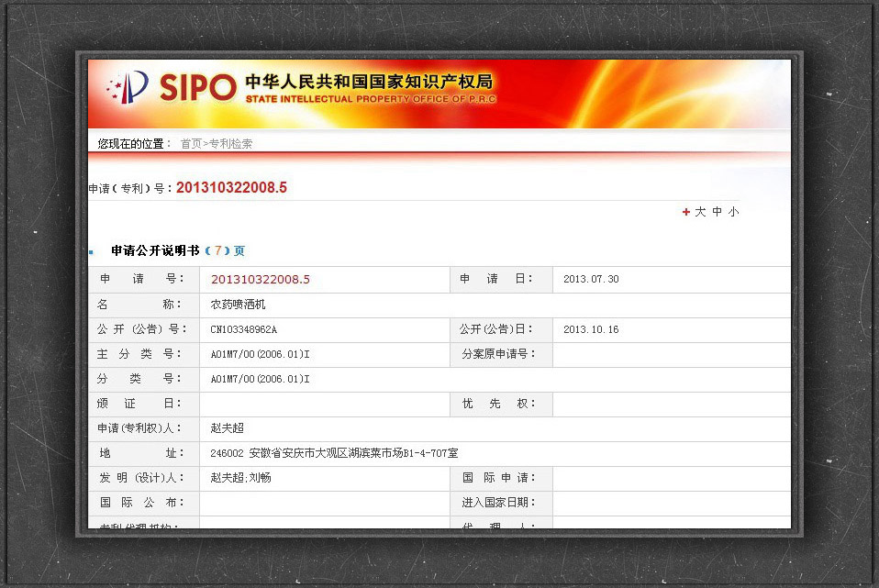The image size is (879, 588).
Task: Click application number 201310322008.5 in the table
Action: [x=261, y=280]
